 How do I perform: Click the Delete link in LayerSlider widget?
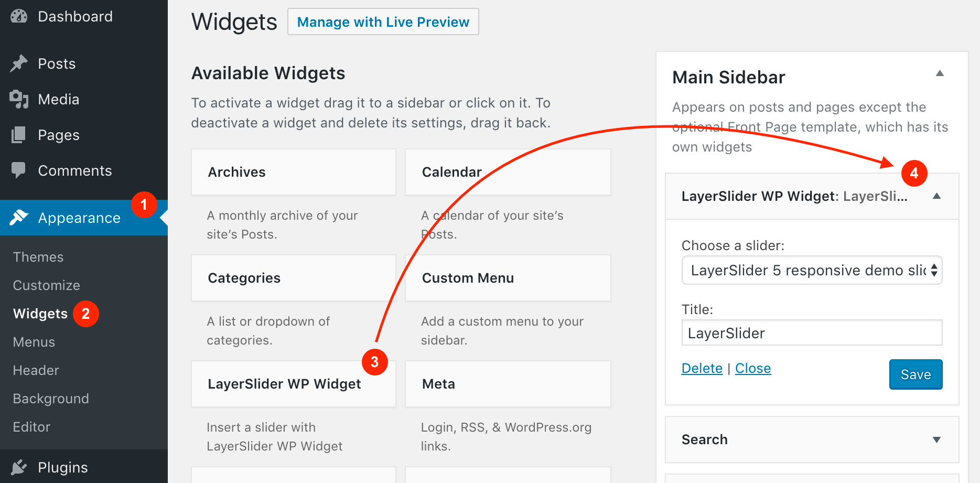[702, 368]
